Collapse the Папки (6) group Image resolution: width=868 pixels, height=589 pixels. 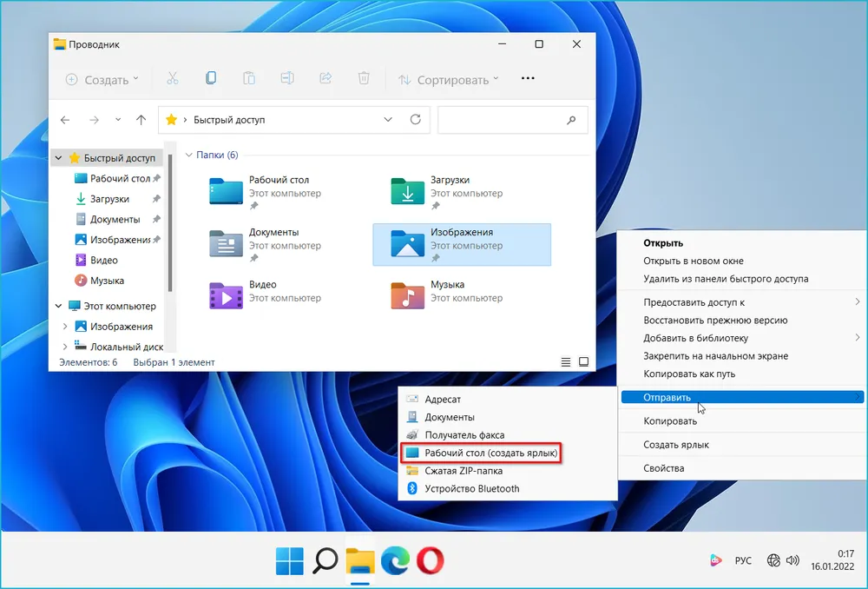[x=189, y=156]
